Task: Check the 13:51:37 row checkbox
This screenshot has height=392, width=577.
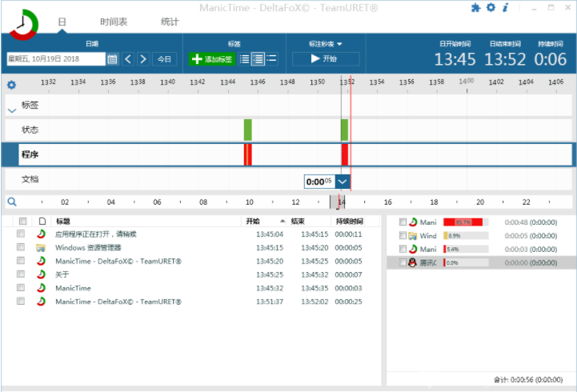Action: 21,301
